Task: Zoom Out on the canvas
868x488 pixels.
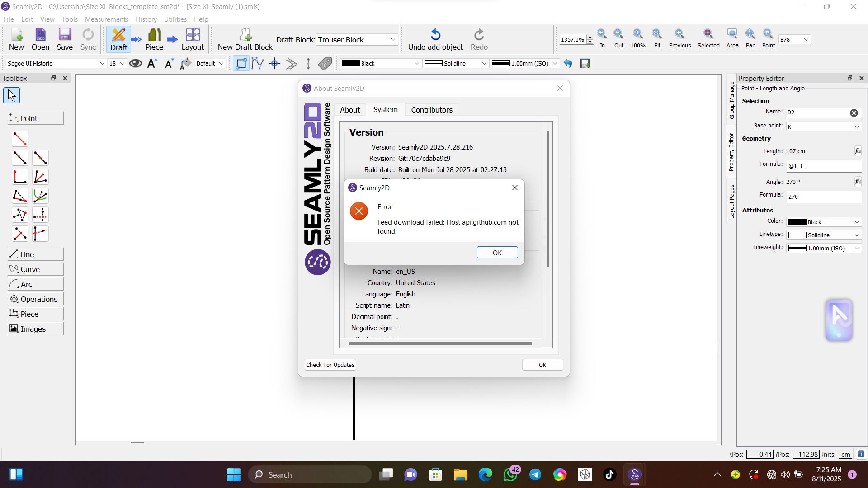Action: point(619,38)
